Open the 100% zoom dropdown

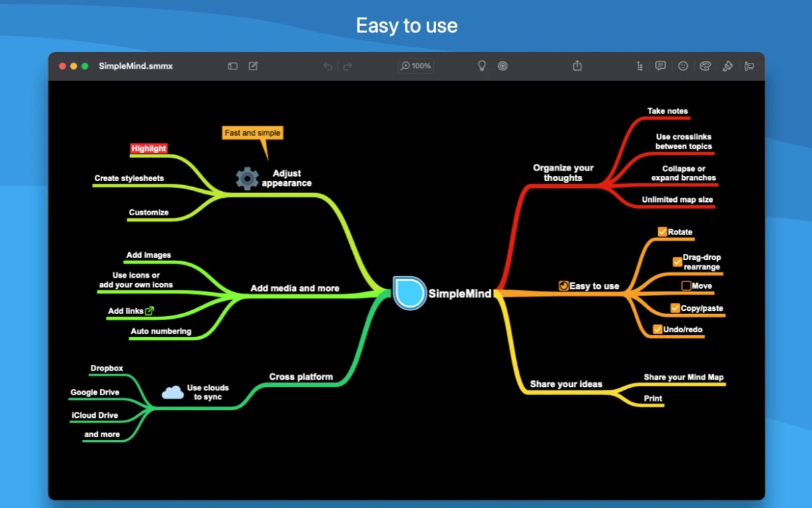416,66
